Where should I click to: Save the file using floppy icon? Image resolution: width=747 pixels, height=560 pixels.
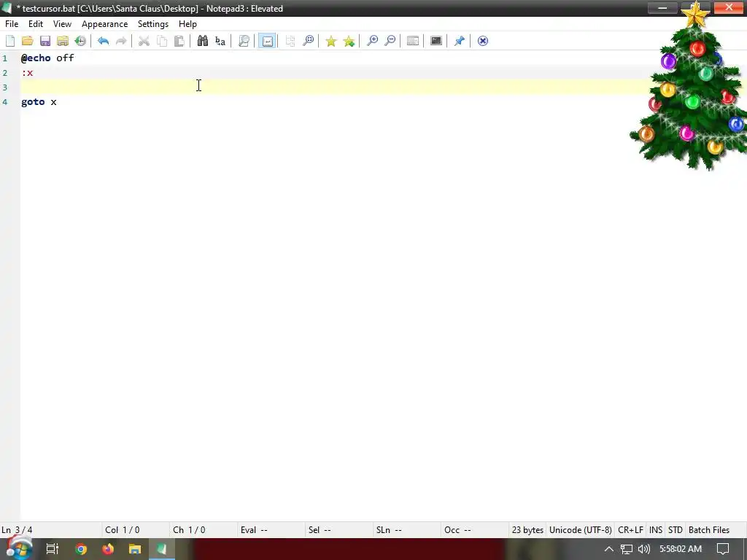(44, 41)
